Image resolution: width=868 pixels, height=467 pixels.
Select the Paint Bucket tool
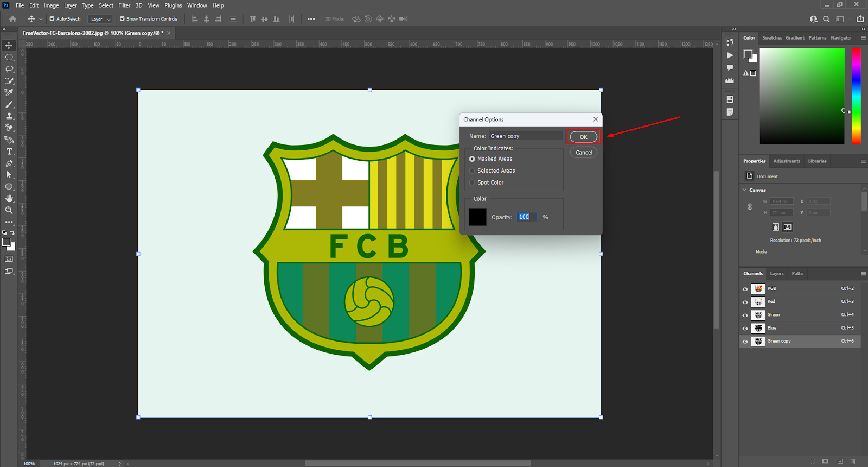(9, 140)
